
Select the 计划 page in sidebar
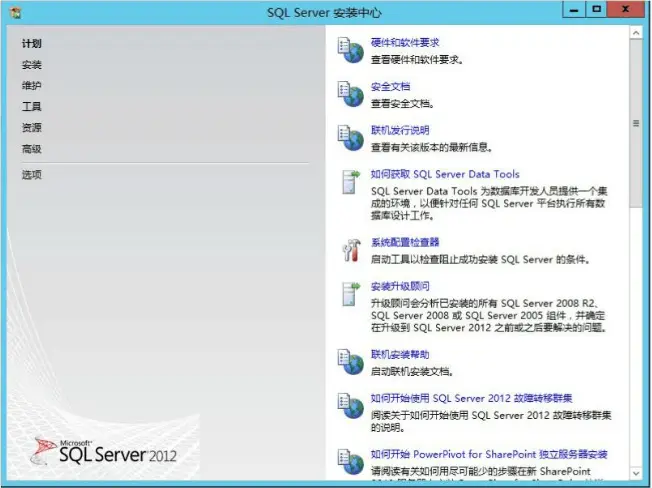tap(32, 44)
